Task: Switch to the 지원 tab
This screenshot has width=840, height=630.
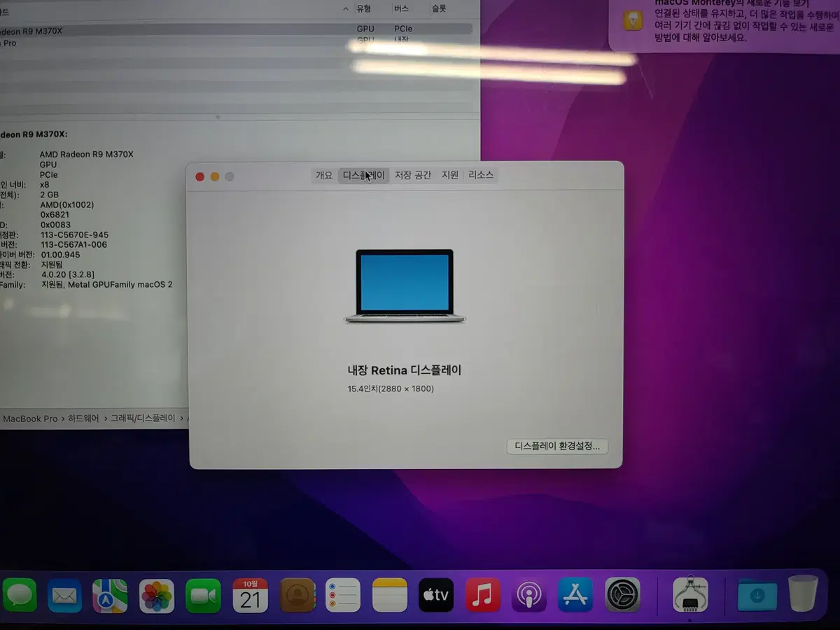Action: pyautogui.click(x=450, y=175)
